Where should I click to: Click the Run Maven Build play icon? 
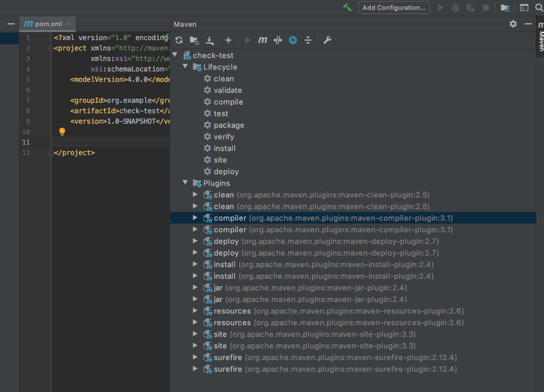point(248,40)
